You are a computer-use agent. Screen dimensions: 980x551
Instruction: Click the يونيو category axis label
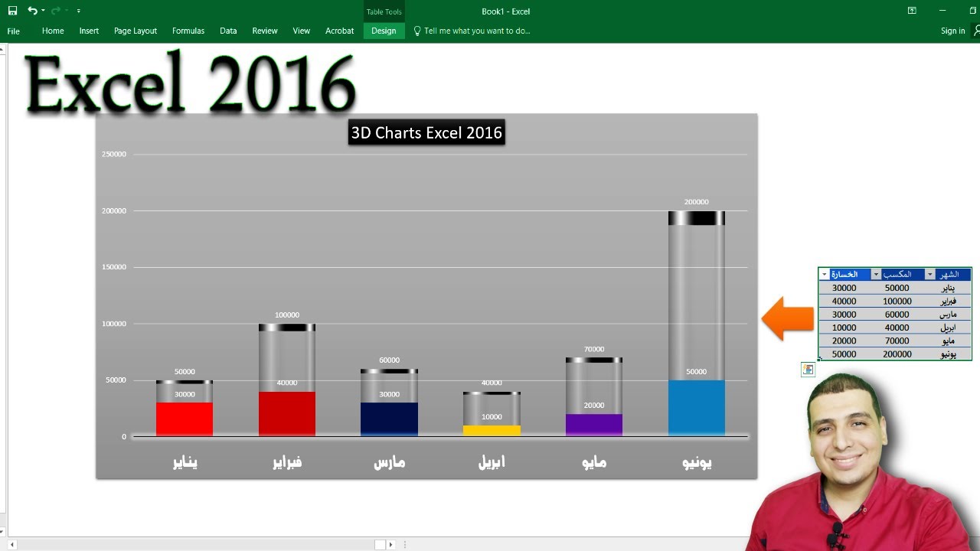(697, 462)
